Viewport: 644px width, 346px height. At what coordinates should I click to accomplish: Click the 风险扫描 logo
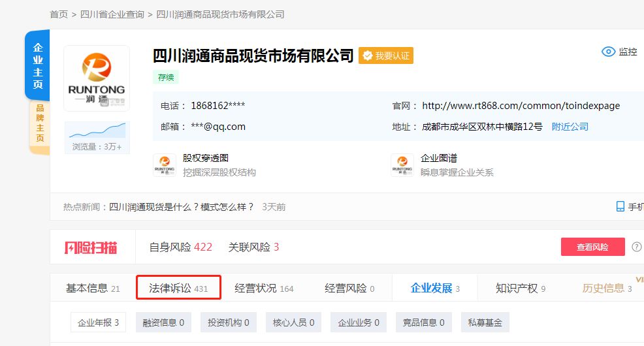click(91, 247)
